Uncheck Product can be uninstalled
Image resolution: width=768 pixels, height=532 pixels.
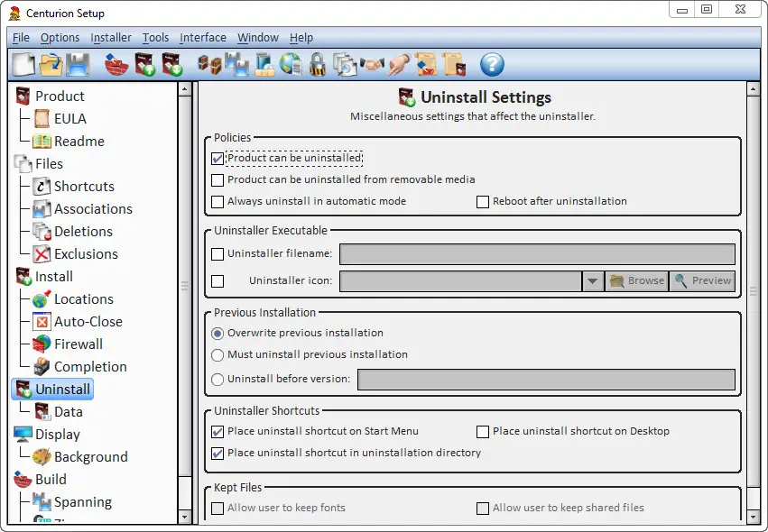click(217, 159)
